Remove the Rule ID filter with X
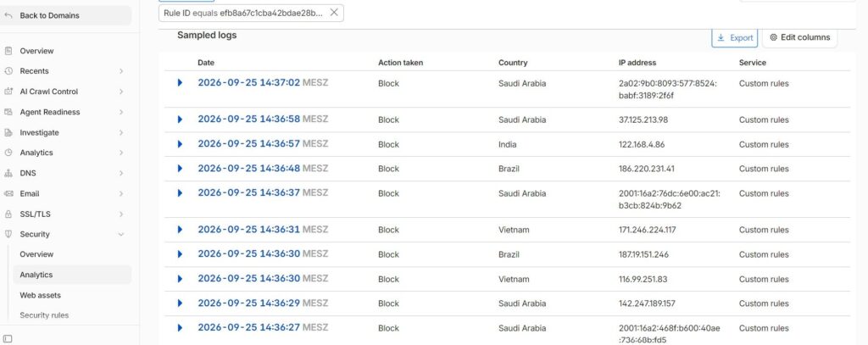 (334, 13)
